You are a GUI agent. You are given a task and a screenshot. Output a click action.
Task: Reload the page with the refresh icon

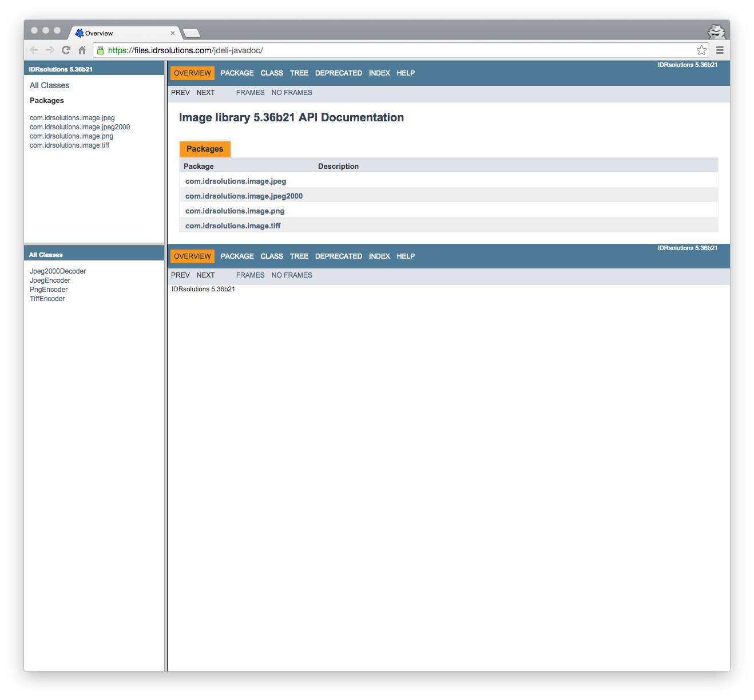tap(66, 50)
